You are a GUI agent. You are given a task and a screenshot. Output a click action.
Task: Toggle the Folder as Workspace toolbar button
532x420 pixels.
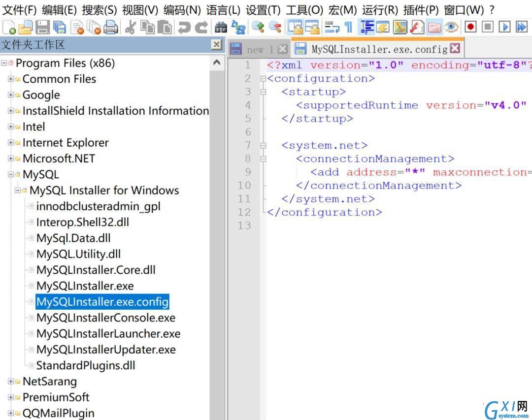434,27
